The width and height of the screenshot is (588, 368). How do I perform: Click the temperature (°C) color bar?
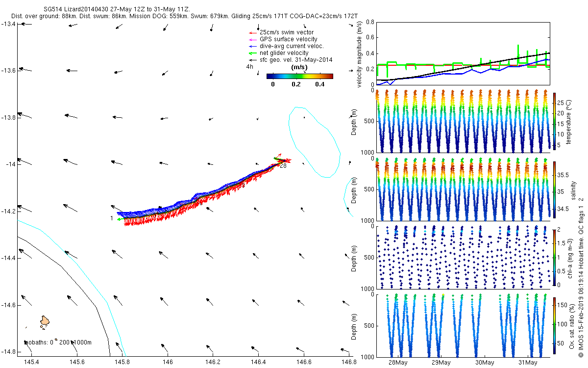555,120
